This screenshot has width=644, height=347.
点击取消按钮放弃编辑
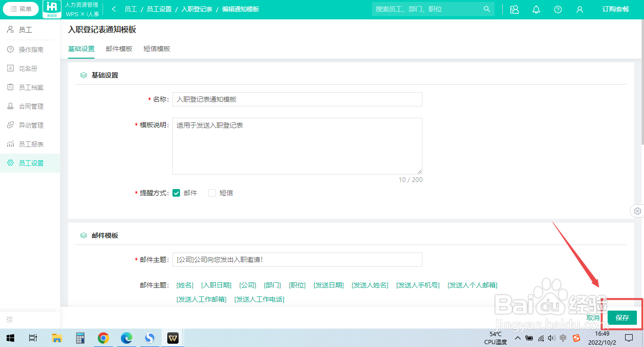[x=592, y=318]
